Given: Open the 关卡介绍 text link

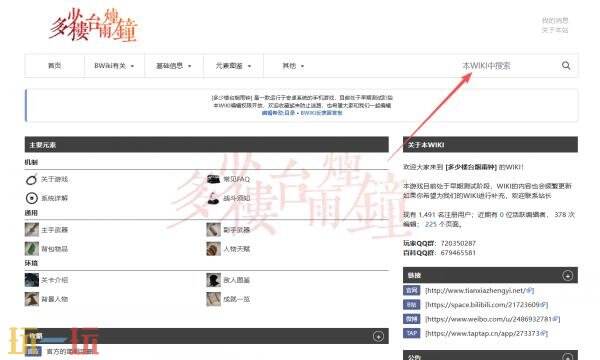Looking at the screenshot, I should coord(54,280).
